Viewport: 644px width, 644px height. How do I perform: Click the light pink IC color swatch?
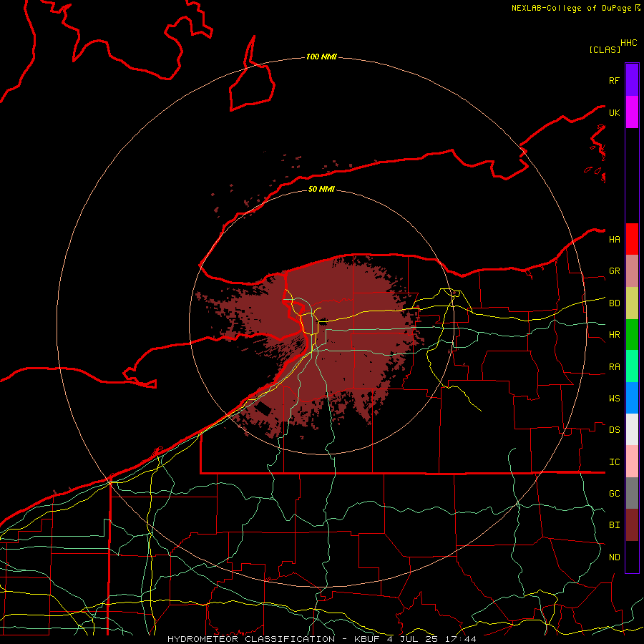coord(632,462)
